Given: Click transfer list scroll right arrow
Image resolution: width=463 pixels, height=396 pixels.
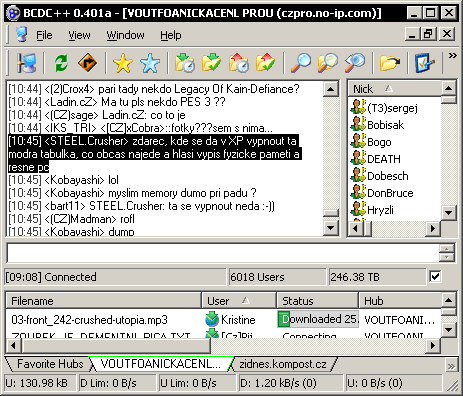Looking at the screenshot, I should click(433, 345).
